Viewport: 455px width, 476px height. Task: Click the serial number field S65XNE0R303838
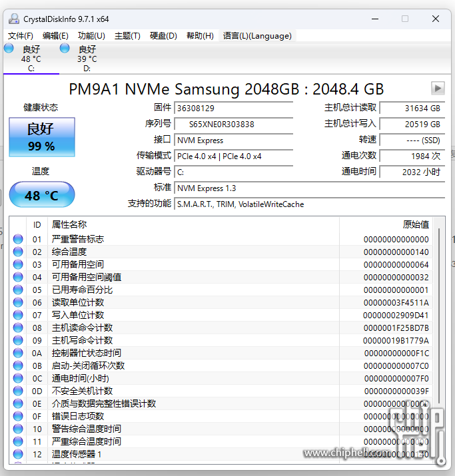[x=233, y=124]
